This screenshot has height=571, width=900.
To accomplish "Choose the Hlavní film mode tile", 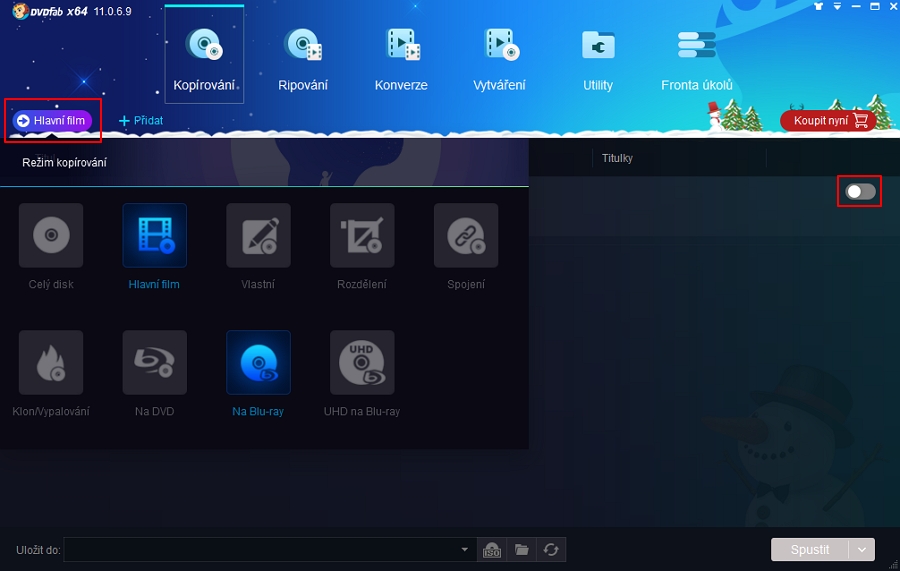I will [154, 235].
